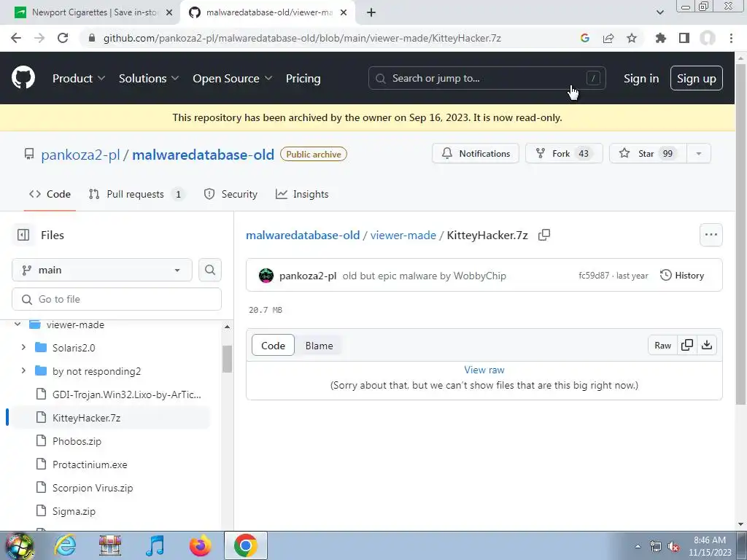Open the Insights tab
Image resolution: width=747 pixels, height=560 pixels.
point(302,194)
